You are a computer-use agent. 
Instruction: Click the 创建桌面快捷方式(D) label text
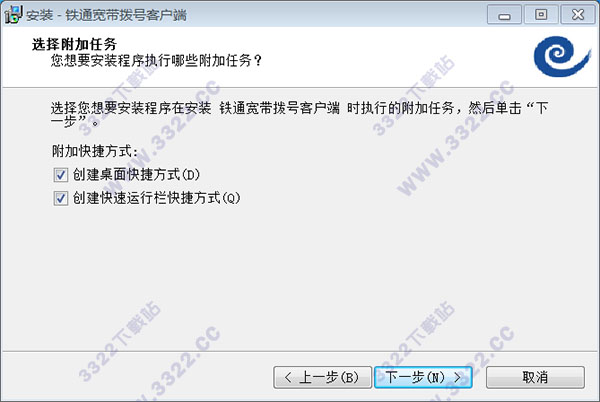click(136, 175)
